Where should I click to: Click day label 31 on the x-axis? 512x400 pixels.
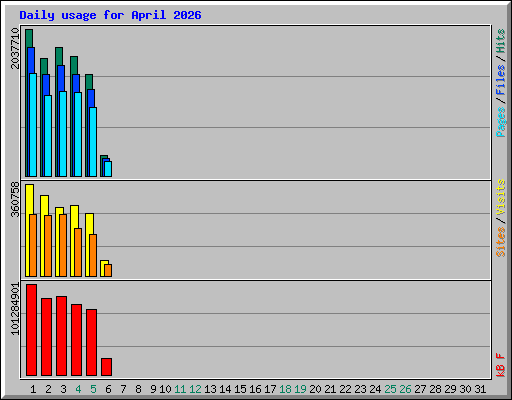coord(480,389)
